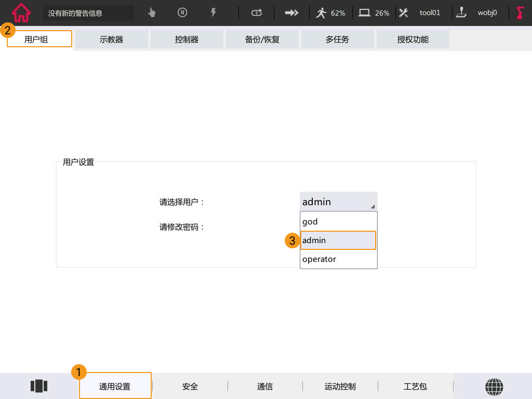The height and width of the screenshot is (399, 532).
Task: Toggle the loop cycle mode icon
Action: [257, 13]
